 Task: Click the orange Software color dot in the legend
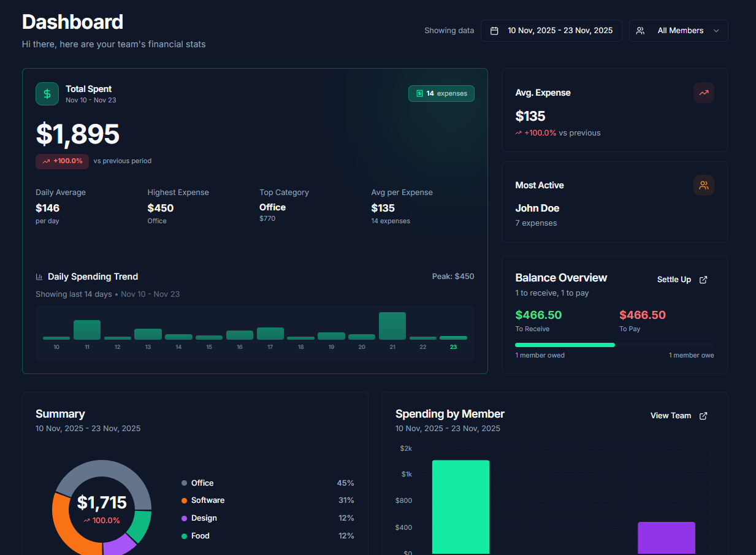pos(185,500)
